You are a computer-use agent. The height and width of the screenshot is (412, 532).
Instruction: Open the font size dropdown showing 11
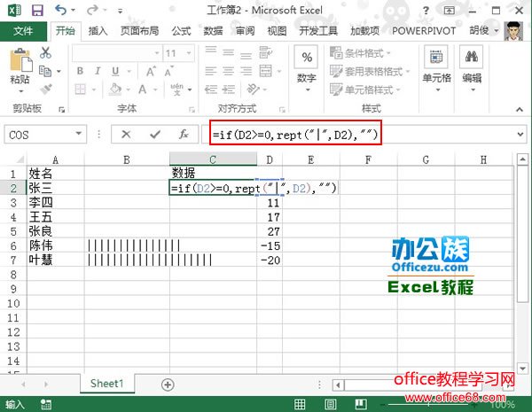click(189, 53)
